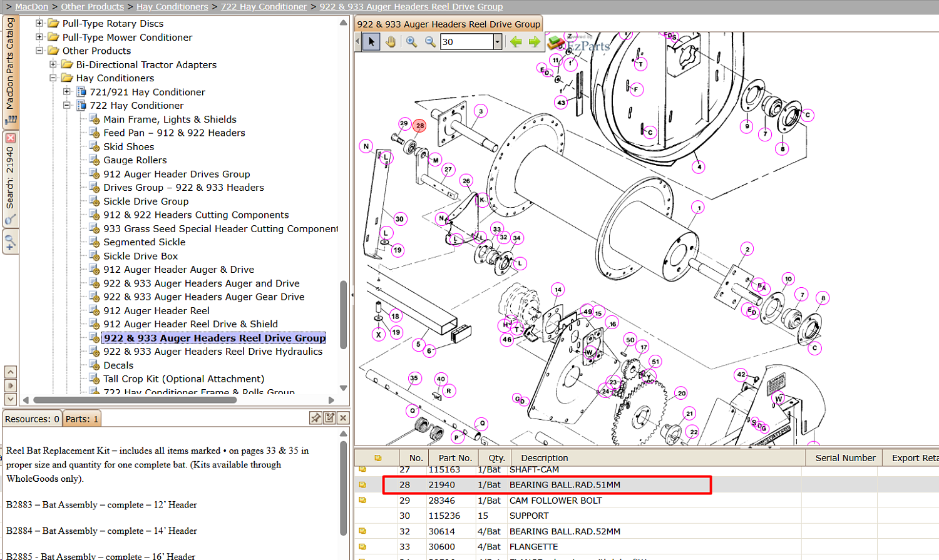This screenshot has width=939, height=560.
Task: Close the Resources panel with X
Action: [343, 418]
